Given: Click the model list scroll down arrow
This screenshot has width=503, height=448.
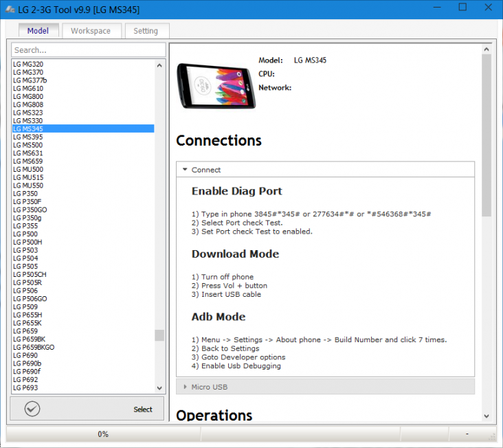Looking at the screenshot, I should [159, 388].
